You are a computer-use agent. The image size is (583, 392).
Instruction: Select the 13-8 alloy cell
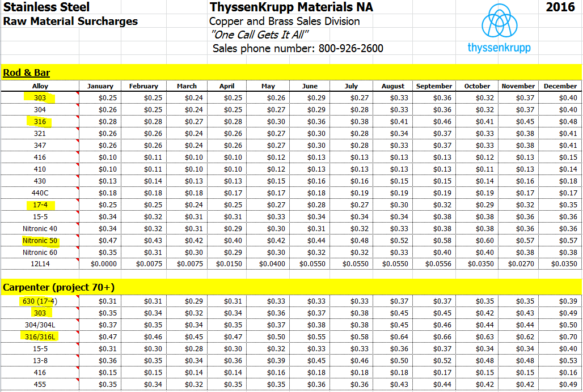[x=40, y=360]
